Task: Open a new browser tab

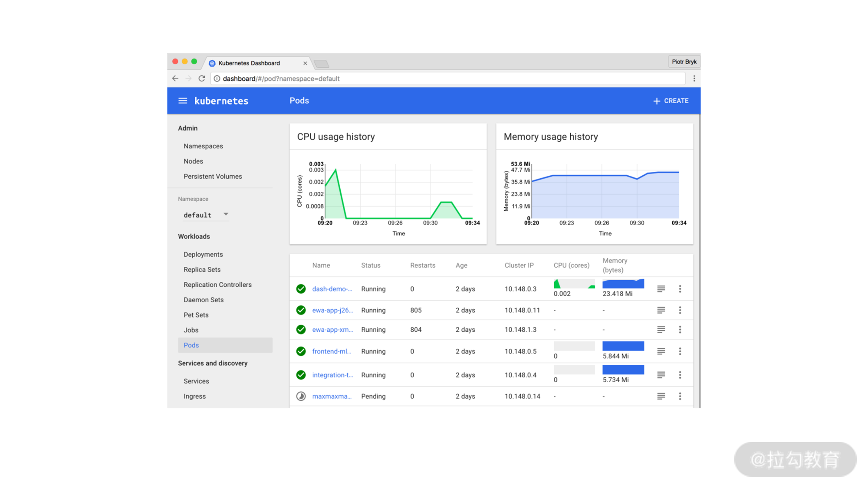Action: (x=321, y=64)
